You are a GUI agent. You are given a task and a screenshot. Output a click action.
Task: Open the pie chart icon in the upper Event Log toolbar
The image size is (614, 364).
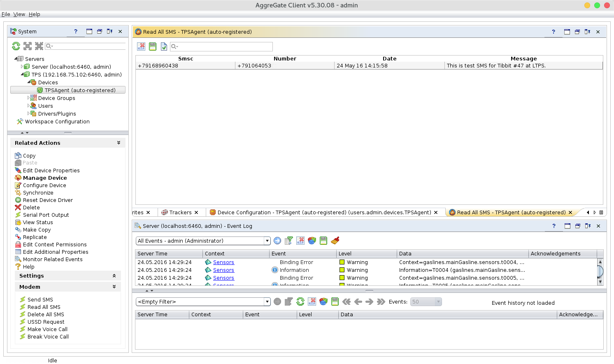pyautogui.click(x=312, y=241)
